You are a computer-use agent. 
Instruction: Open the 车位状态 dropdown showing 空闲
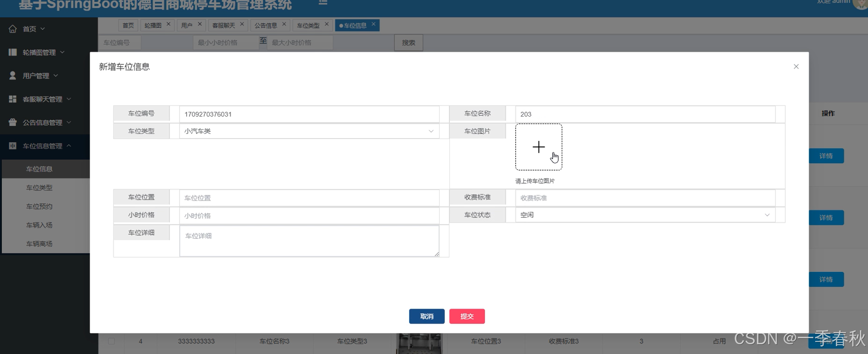[x=645, y=215]
